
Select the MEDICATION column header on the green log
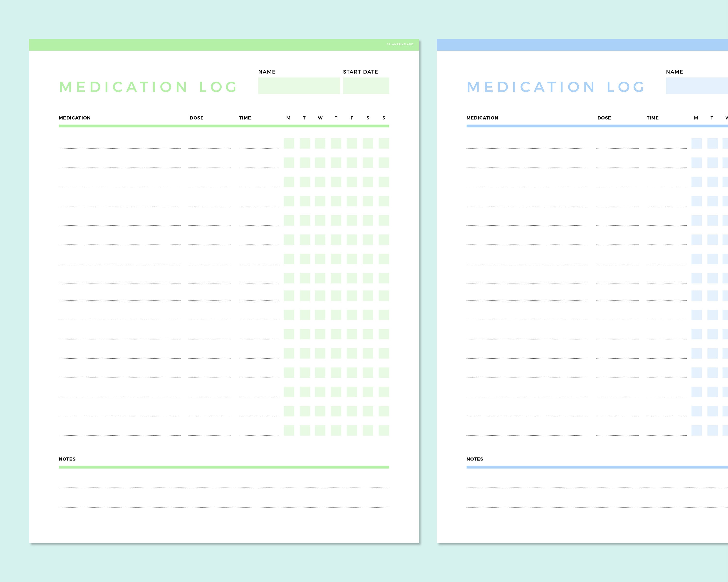(x=75, y=118)
